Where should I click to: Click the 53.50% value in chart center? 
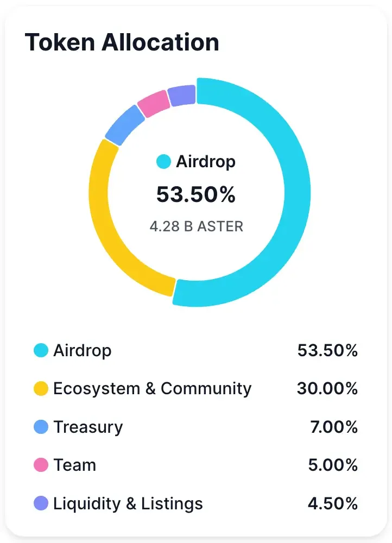tap(196, 194)
